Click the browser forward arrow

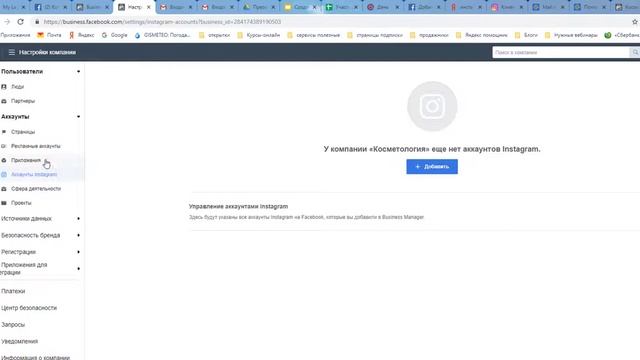[x=7, y=22]
